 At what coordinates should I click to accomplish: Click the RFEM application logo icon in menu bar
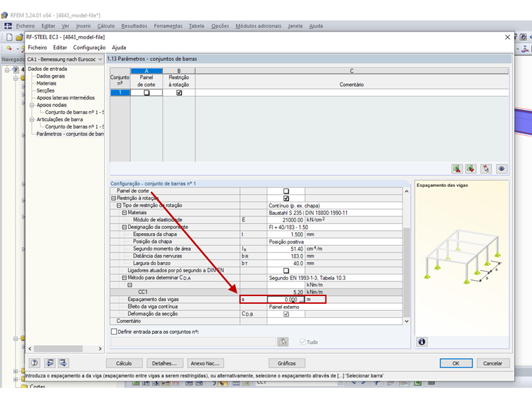point(8,26)
